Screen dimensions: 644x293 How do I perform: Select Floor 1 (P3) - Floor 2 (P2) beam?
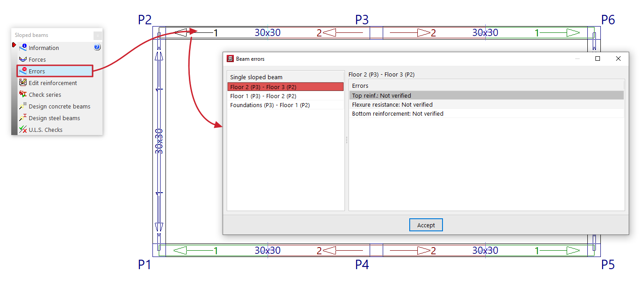point(286,96)
